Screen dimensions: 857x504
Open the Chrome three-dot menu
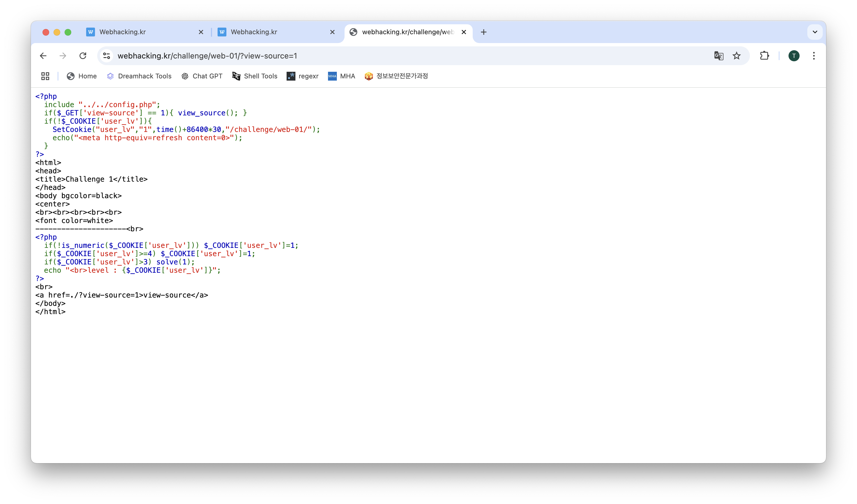[x=814, y=56]
